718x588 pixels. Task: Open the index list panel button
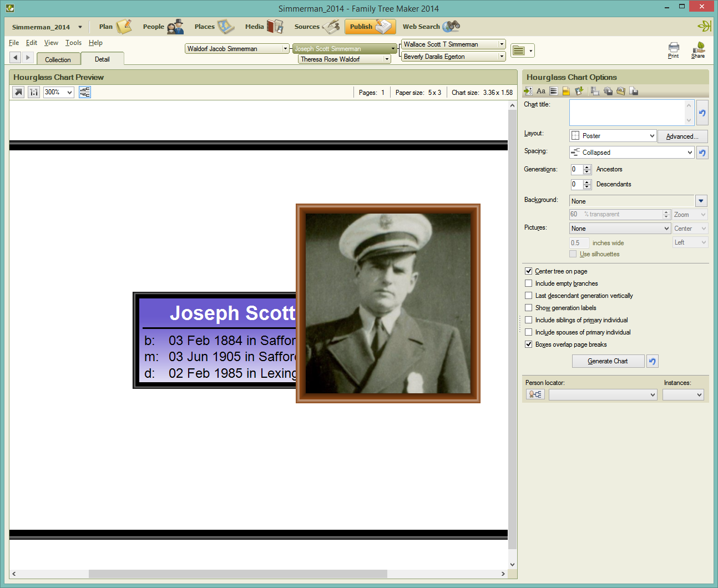[x=522, y=50]
